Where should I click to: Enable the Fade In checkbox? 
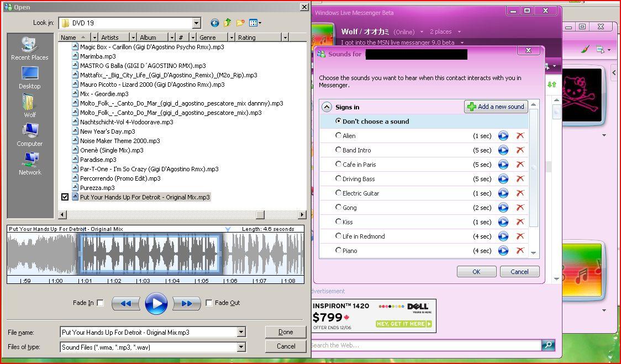pyautogui.click(x=100, y=303)
